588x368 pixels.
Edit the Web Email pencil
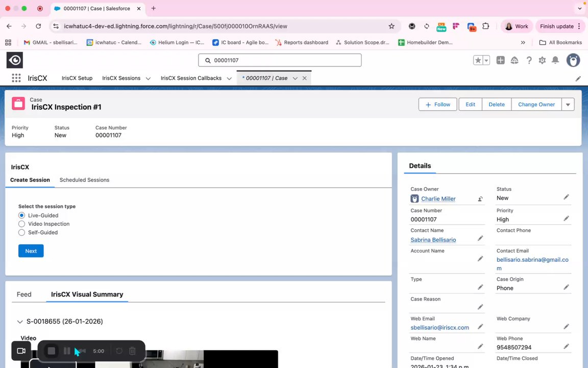click(480, 327)
